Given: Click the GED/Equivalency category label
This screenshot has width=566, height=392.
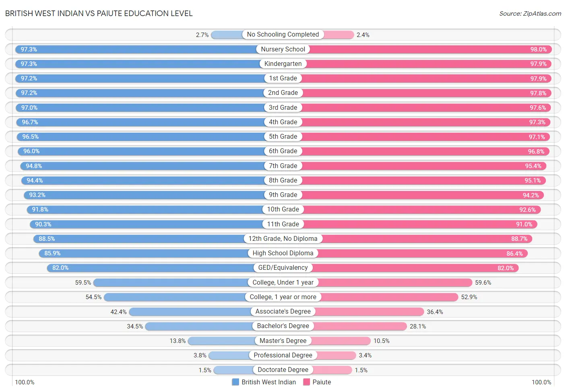Looking at the screenshot, I should pos(283,268).
